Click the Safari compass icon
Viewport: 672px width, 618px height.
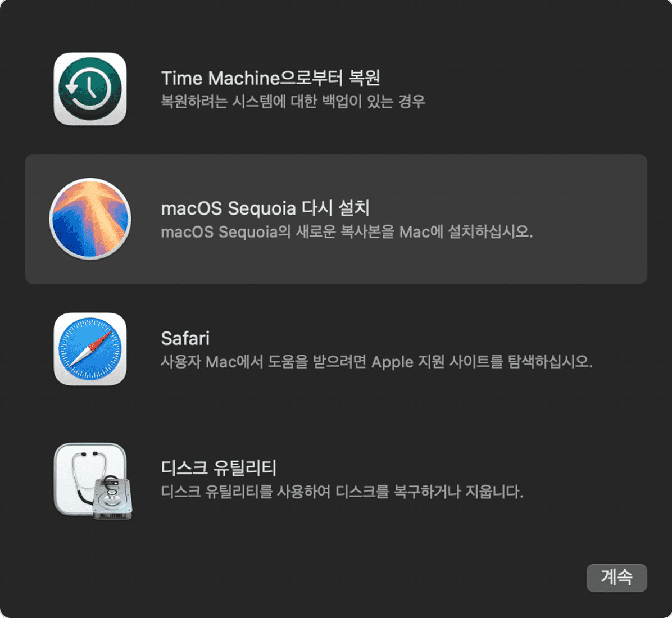pos(90,349)
